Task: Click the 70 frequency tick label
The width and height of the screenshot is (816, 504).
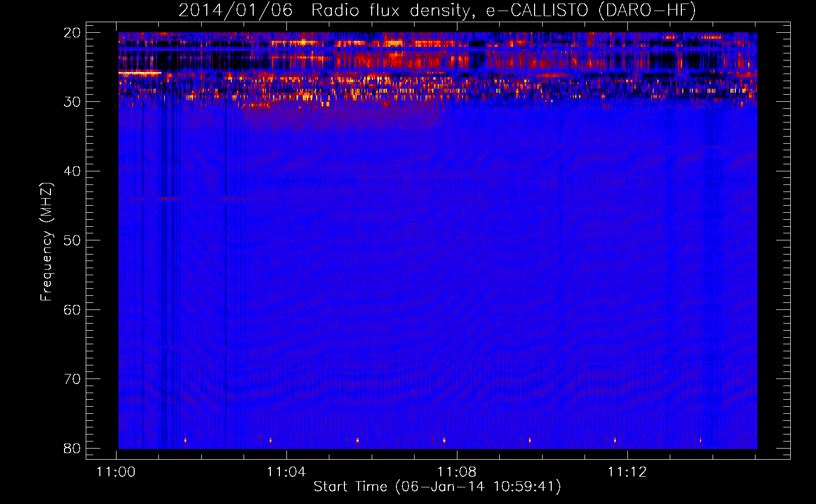Action: [x=73, y=379]
